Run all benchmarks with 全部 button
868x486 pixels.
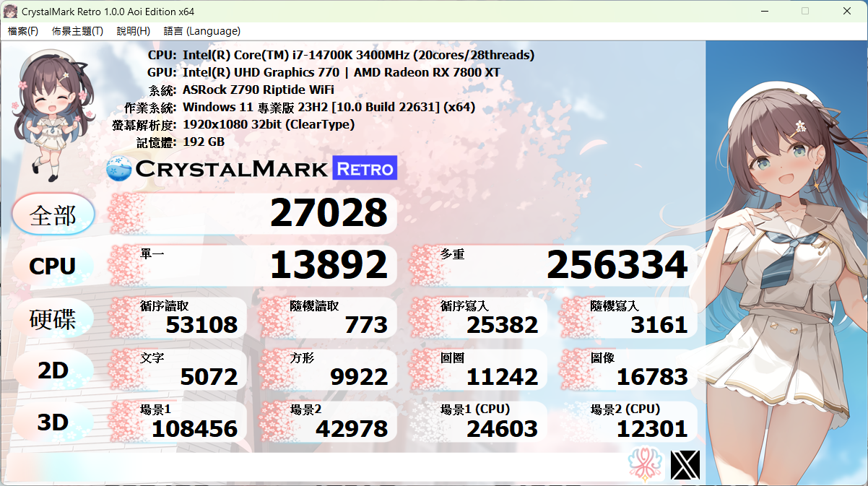(x=53, y=214)
